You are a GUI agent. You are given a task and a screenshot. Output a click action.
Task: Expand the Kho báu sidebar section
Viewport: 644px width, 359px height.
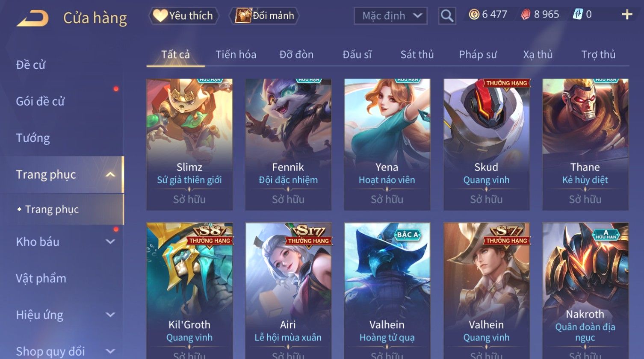[x=110, y=241]
